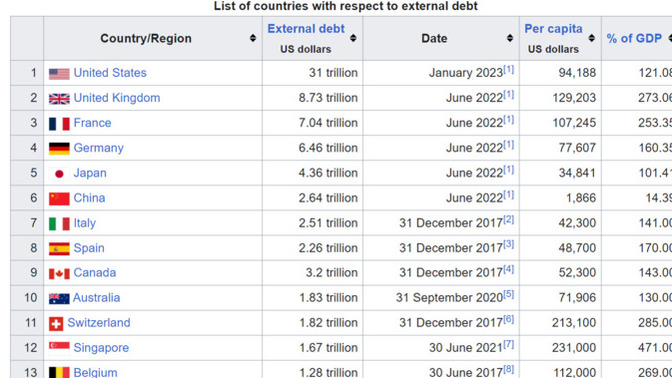Open the Switzerland country link

pyautogui.click(x=99, y=322)
